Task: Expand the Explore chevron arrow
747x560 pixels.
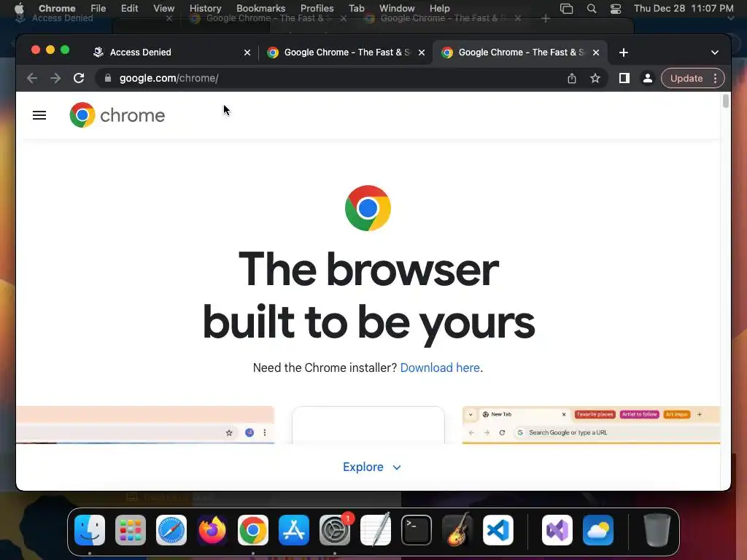Action: tap(396, 467)
